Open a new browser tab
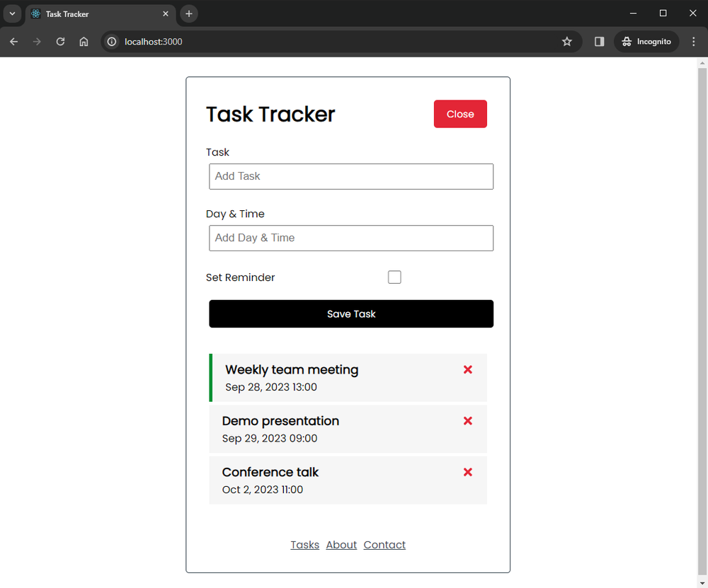Screen dimensions: 708x588 click(189, 14)
